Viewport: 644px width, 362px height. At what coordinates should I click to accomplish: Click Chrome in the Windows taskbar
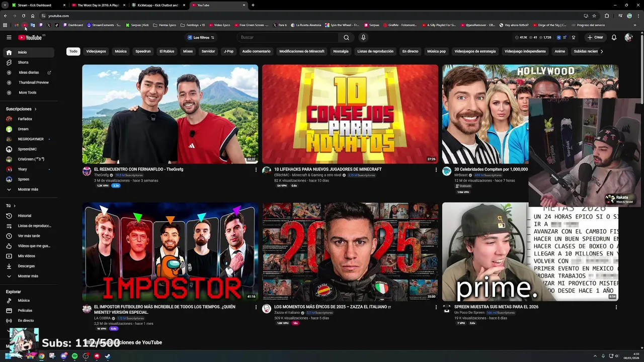(41, 356)
